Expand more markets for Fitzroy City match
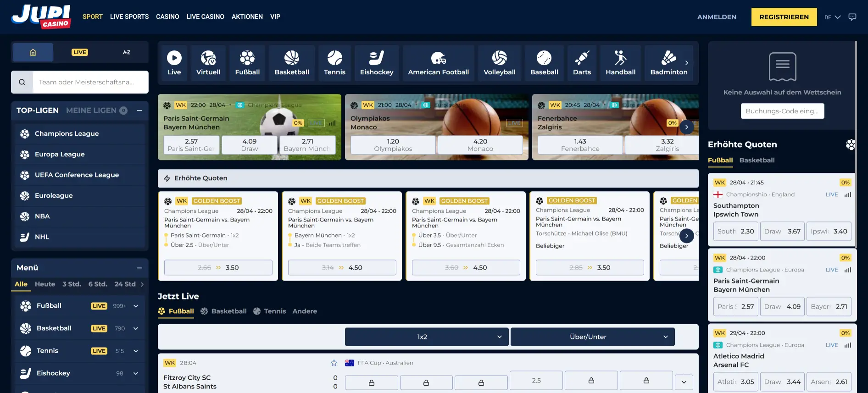Screen dimensions: 868x393 (x=684, y=382)
